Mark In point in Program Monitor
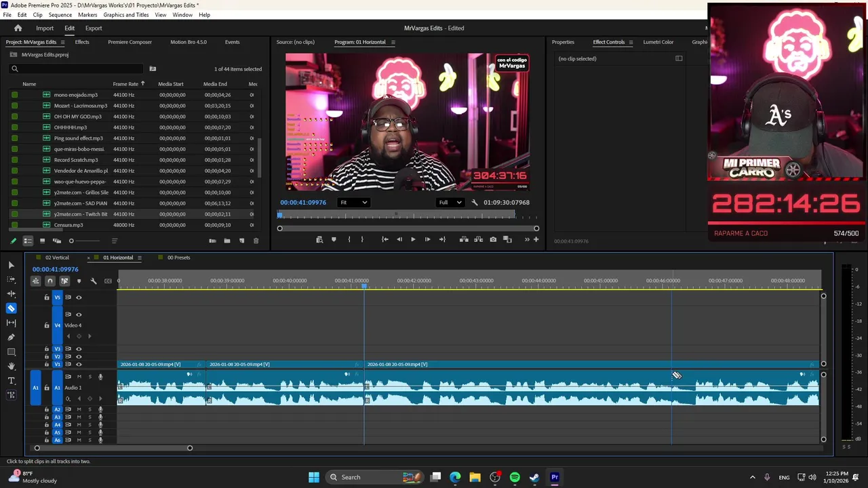Screen dimensions: 868x488 click(349, 239)
